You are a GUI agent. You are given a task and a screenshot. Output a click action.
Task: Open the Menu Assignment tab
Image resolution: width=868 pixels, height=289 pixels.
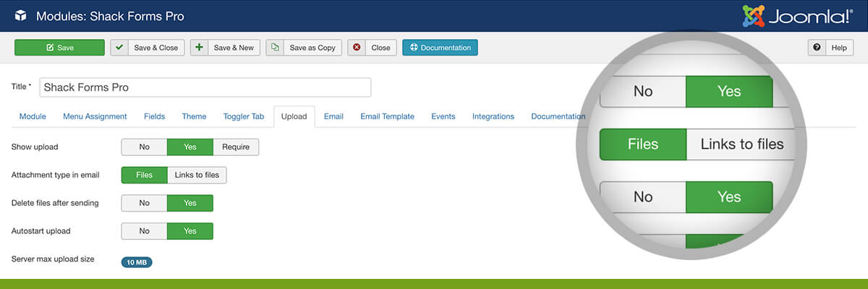pyautogui.click(x=95, y=116)
